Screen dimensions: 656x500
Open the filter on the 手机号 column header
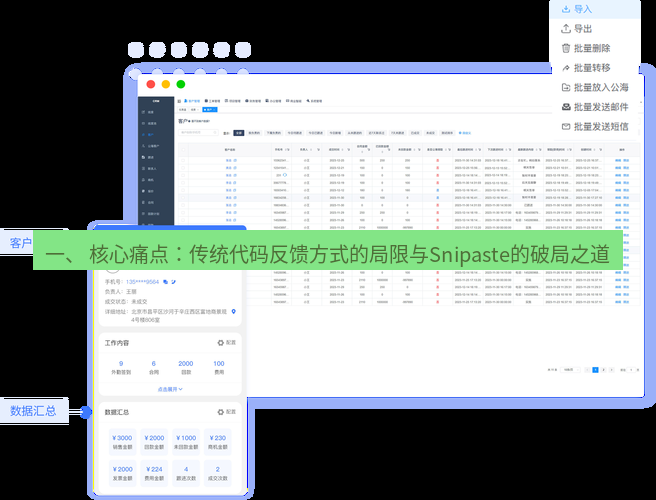[x=288, y=149]
